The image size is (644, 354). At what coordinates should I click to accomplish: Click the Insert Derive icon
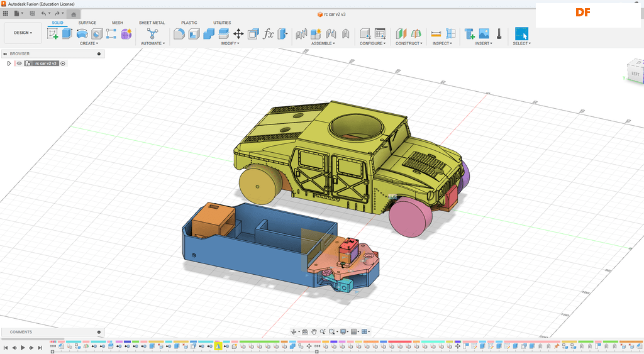click(469, 34)
